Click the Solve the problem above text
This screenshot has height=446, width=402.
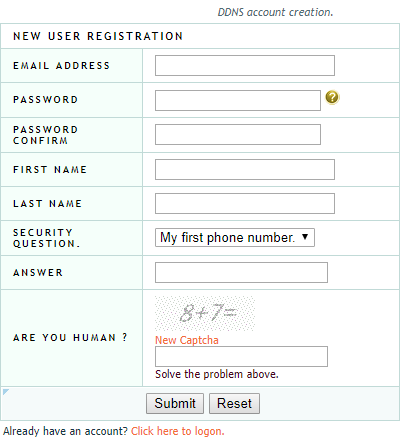point(217,374)
